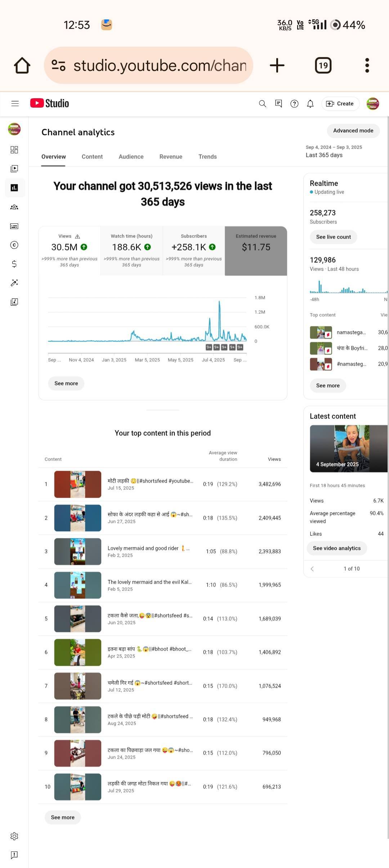Open the Last 365 days date range selector
Image resolution: width=389 pixels, height=868 pixels.
tap(334, 152)
